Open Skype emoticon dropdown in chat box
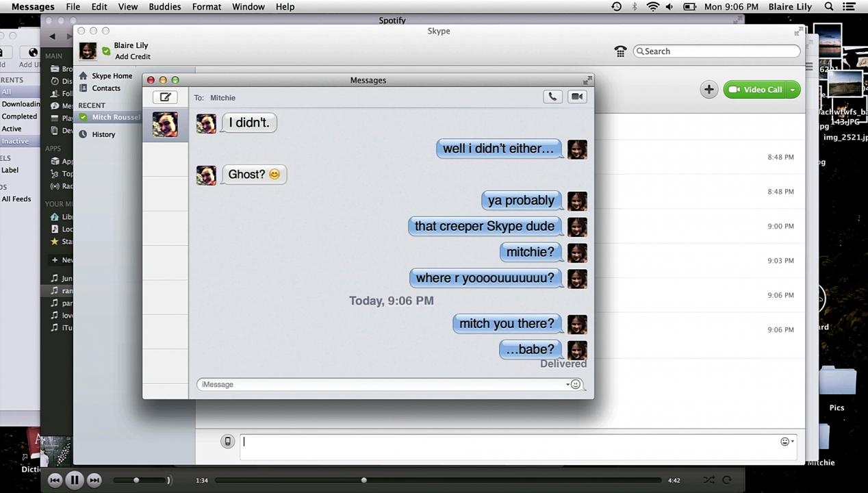This screenshot has width=868, height=493. (x=787, y=442)
